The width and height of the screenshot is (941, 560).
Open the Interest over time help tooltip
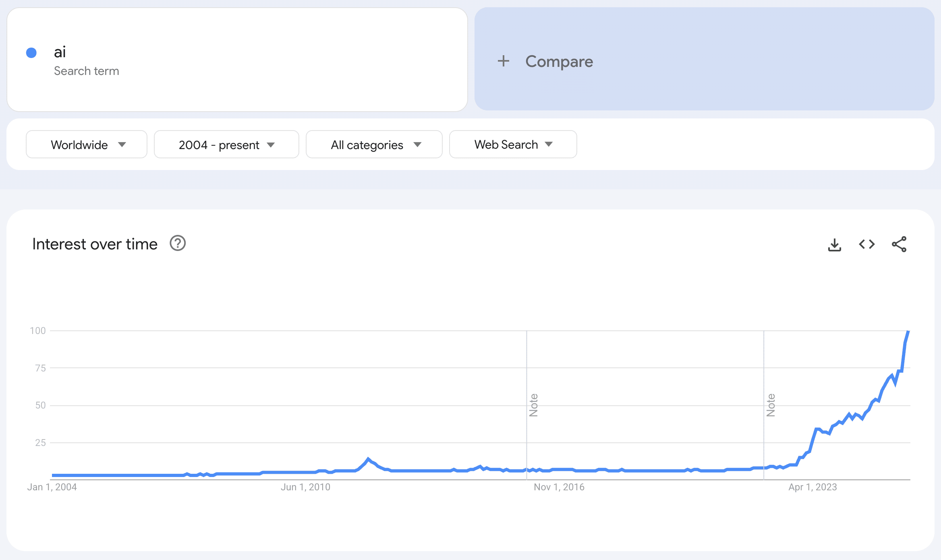point(178,244)
